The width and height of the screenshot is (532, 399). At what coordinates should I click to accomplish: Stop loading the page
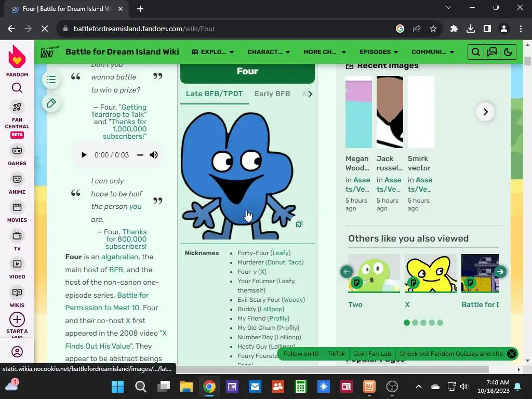[x=45, y=29]
